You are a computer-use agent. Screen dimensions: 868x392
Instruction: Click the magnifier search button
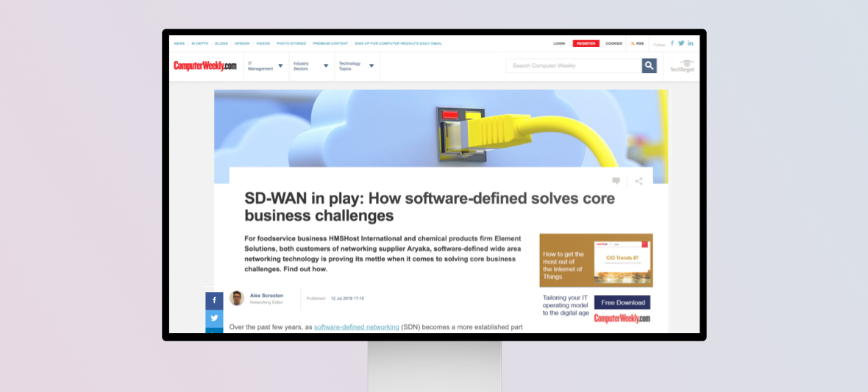point(650,65)
